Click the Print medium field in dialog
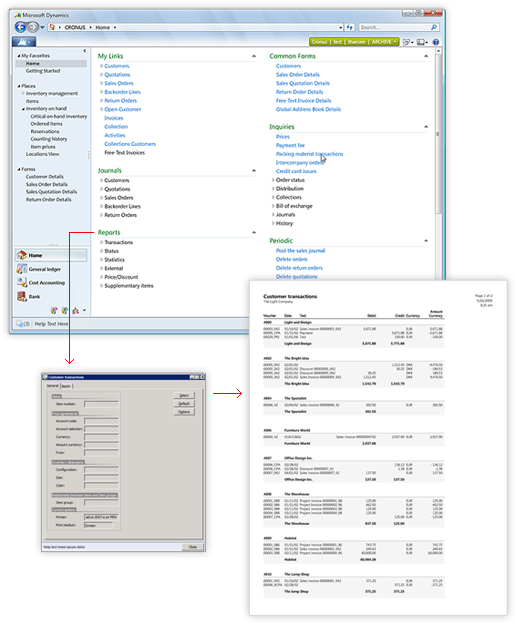Viewport: 515px width, 625px height. (98, 525)
